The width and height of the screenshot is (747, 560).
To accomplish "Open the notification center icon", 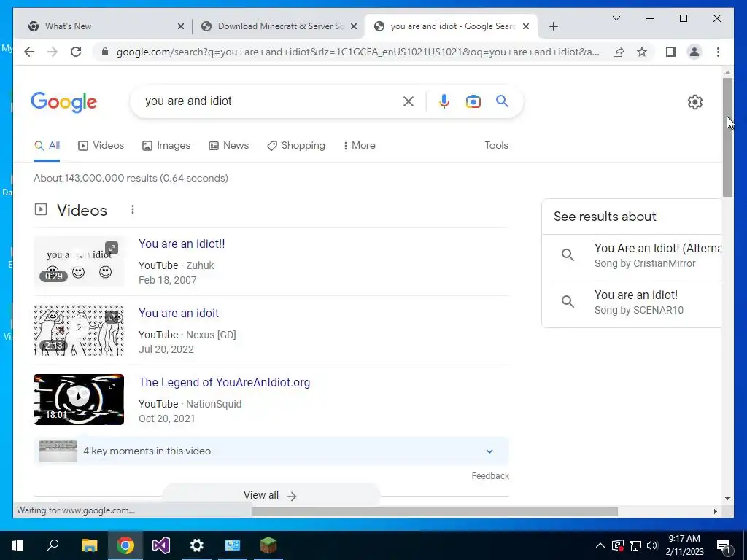I will (x=724, y=546).
